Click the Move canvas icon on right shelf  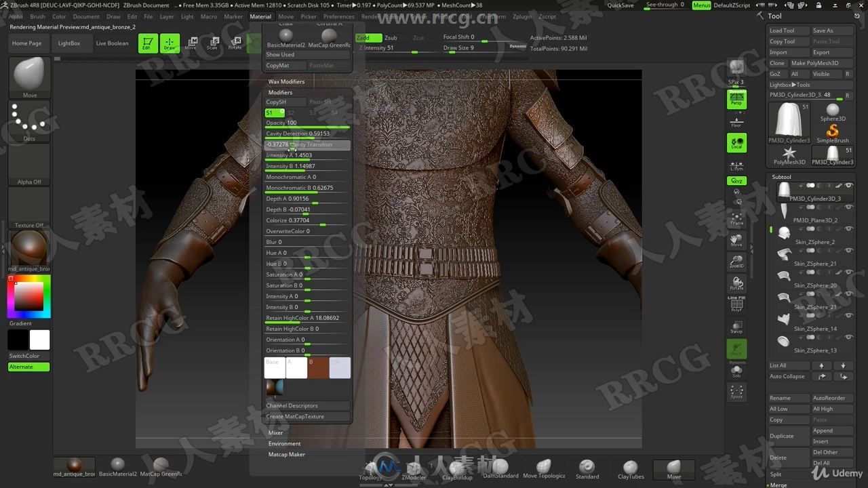736,240
